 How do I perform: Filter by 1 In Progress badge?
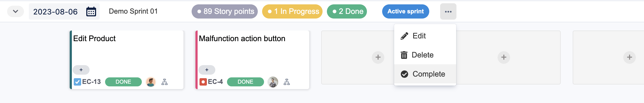[x=292, y=11]
